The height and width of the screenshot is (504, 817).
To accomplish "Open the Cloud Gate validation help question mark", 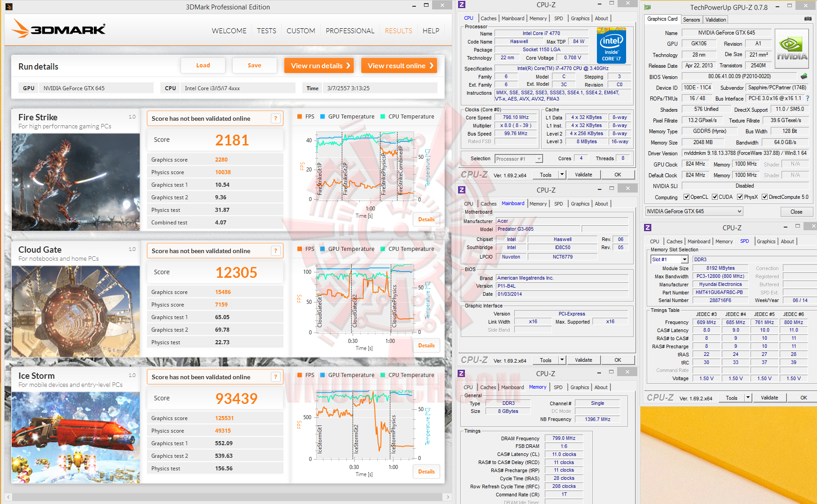I will [x=276, y=251].
